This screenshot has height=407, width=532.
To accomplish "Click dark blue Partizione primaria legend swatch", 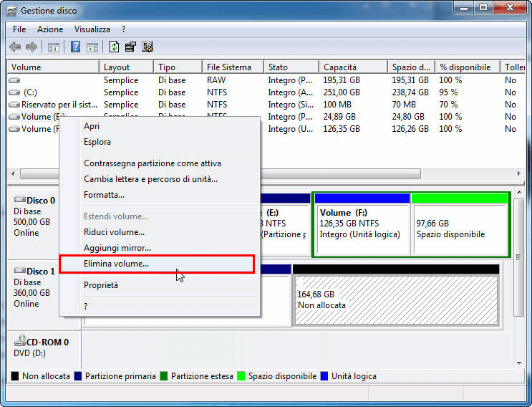I will [x=78, y=376].
